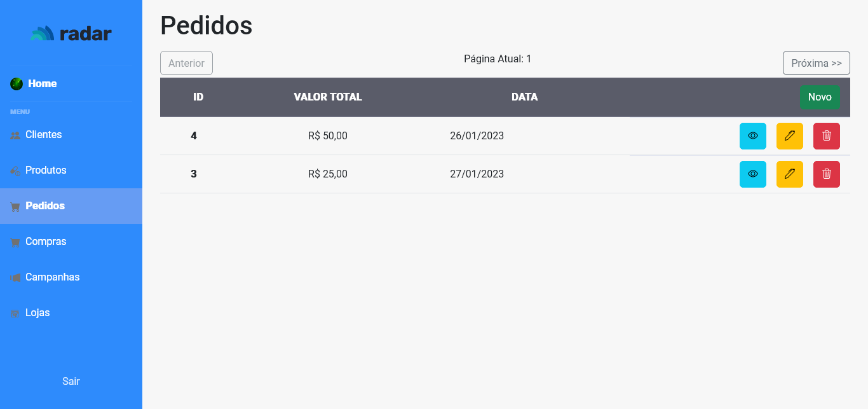Delete order 3 with the trash icon
868x409 pixels.
827,174
